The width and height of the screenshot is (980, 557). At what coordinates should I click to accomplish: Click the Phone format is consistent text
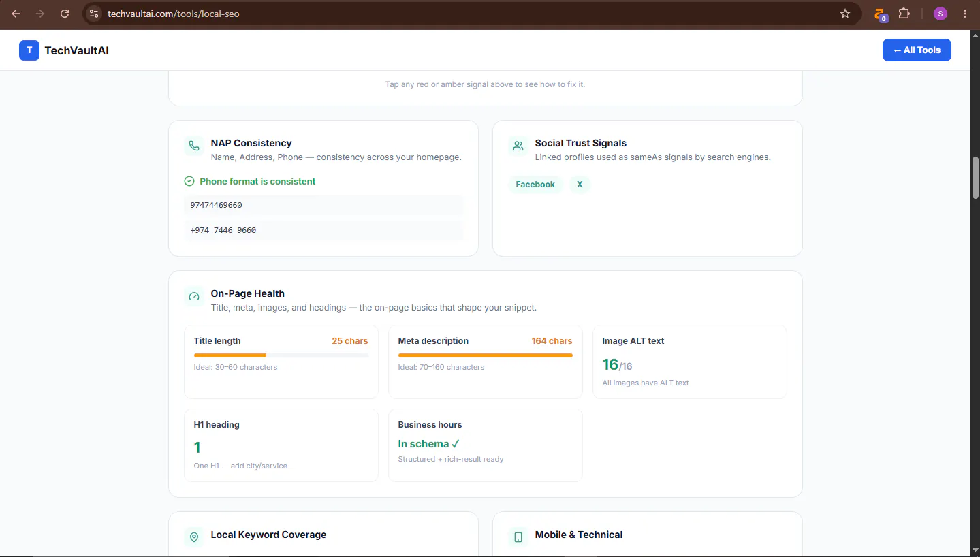[x=257, y=182]
